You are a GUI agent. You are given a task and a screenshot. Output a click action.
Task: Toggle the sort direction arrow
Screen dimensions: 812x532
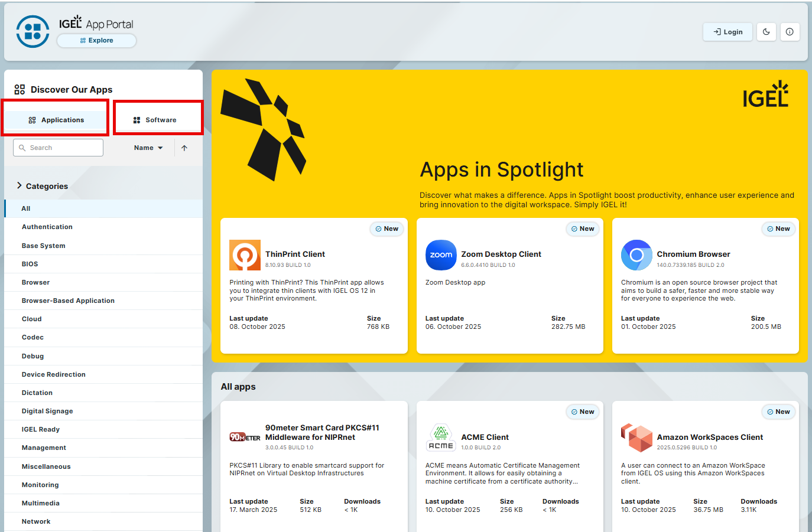pyautogui.click(x=184, y=148)
